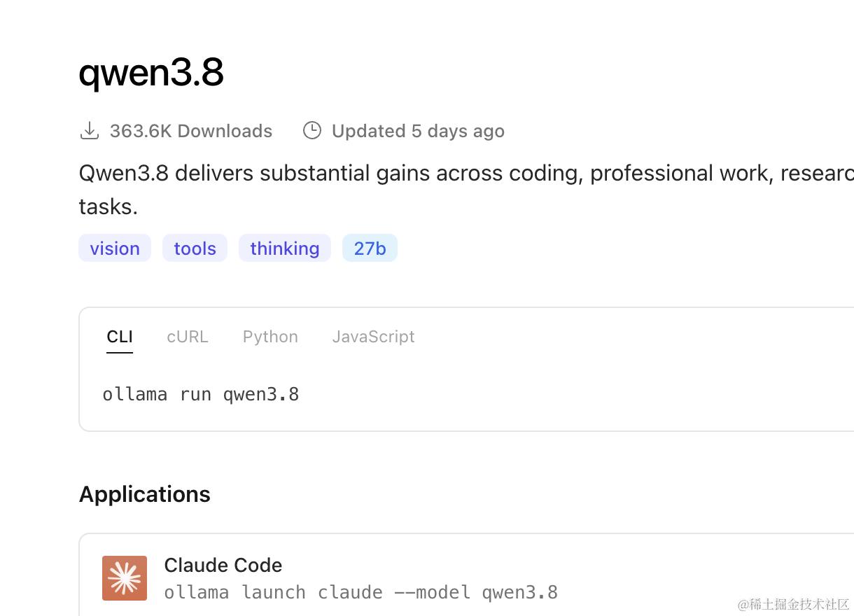The width and height of the screenshot is (854, 616).
Task: Click the ollama launch claude command text
Action: (361, 592)
